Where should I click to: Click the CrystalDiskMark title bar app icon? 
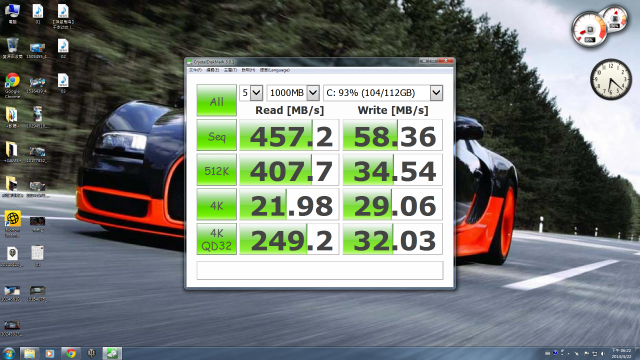[x=189, y=62]
